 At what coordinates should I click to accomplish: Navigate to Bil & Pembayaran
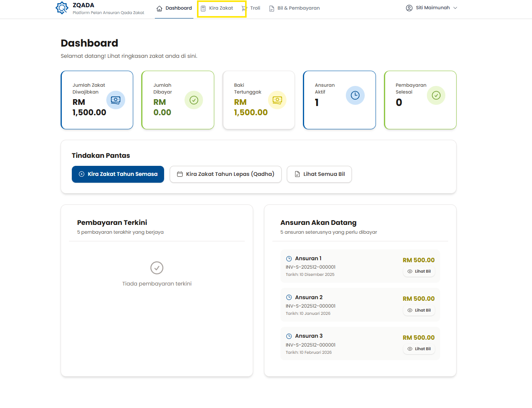(294, 8)
